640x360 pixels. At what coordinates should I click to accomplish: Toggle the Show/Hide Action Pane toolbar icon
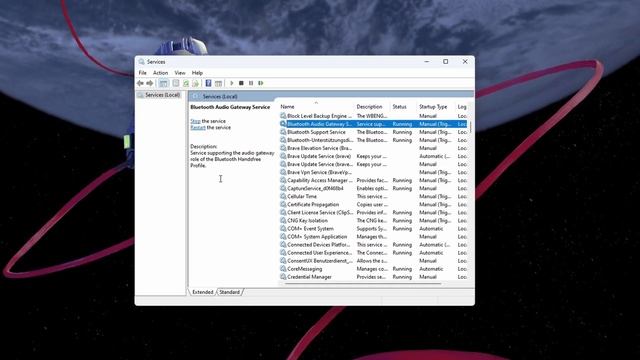pos(218,83)
